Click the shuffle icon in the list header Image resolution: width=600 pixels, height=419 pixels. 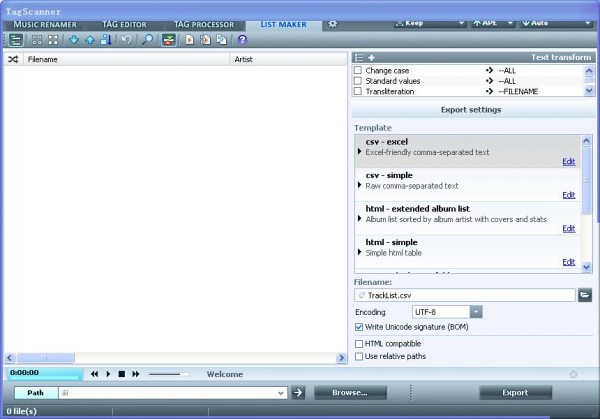[13, 60]
